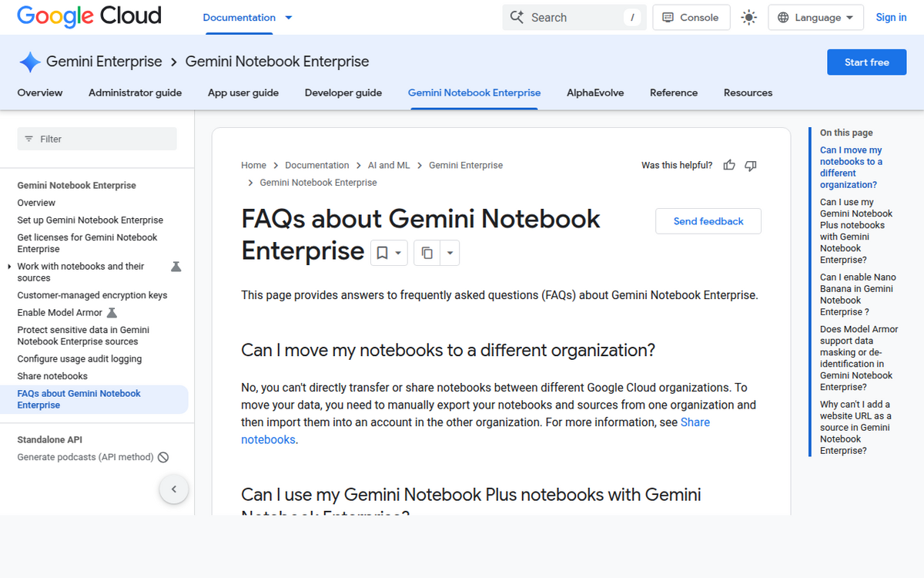
Task: Open Customer-managed encryption keys page
Action: pos(92,296)
